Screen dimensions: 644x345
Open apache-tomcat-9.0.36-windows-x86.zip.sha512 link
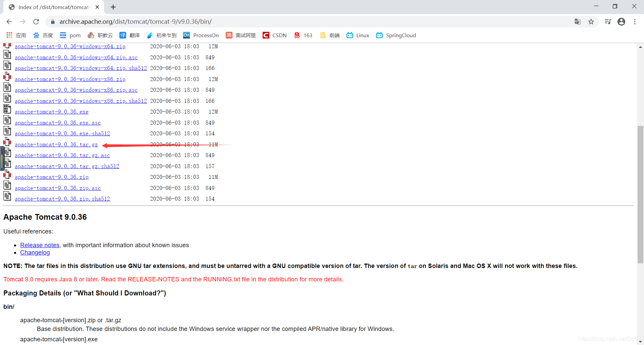pyautogui.click(x=81, y=101)
